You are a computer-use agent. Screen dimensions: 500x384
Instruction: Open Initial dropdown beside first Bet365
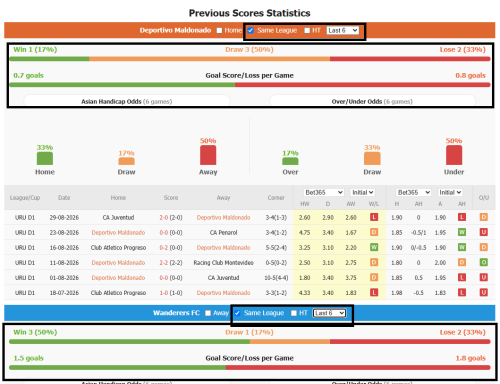[362, 192]
